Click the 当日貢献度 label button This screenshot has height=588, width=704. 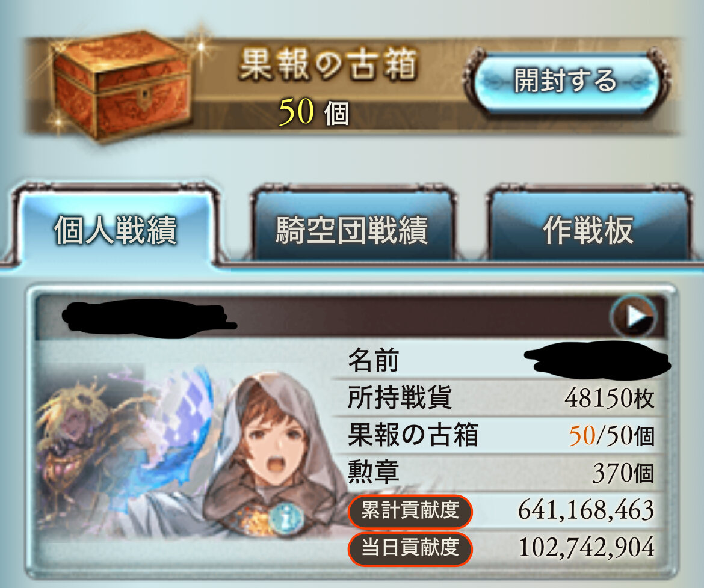click(x=410, y=548)
